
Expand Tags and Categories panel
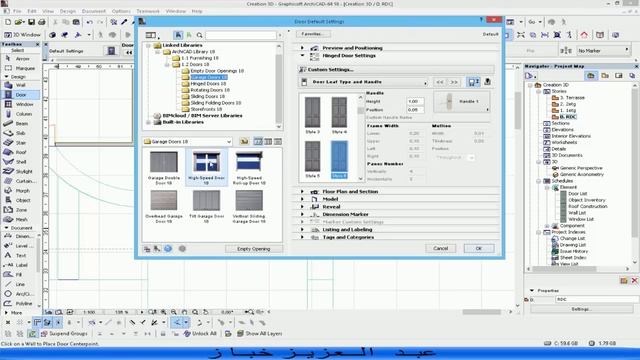click(302, 237)
